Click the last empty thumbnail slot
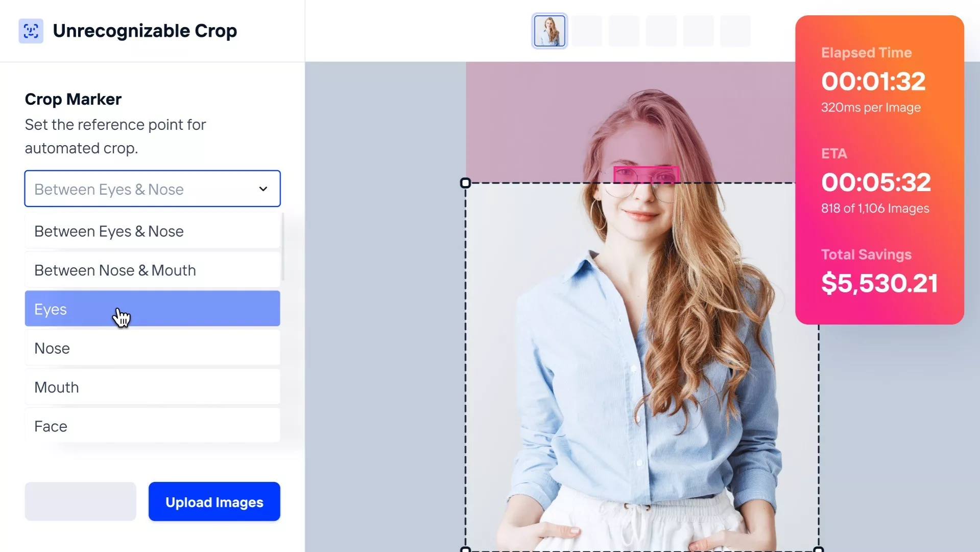The height and width of the screenshot is (552, 980). click(735, 31)
